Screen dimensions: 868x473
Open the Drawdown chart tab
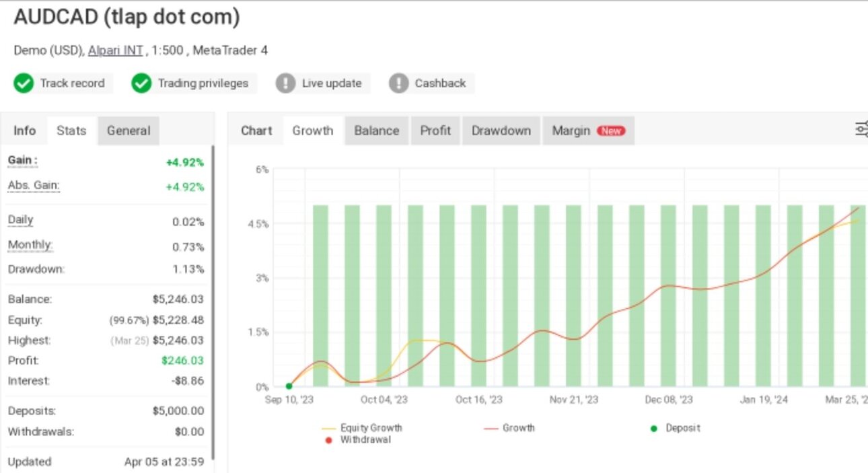click(501, 131)
